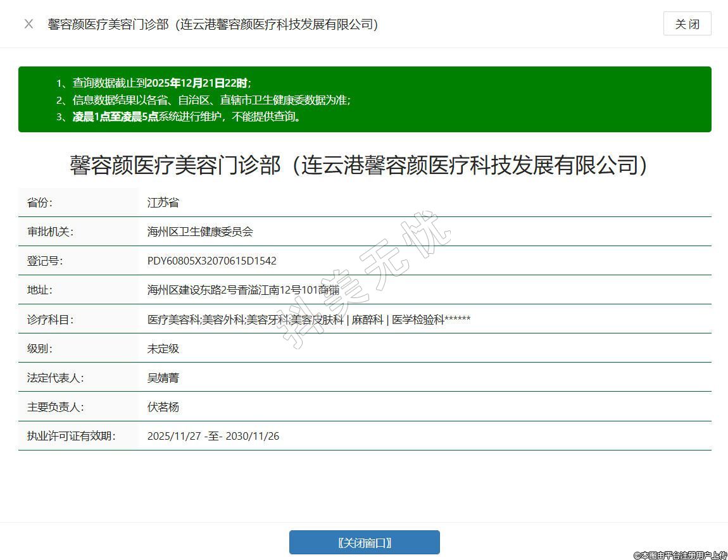This screenshot has width=728, height=560.
Task: Click registration number PDY60805X32070615D1542
Action: click(211, 261)
